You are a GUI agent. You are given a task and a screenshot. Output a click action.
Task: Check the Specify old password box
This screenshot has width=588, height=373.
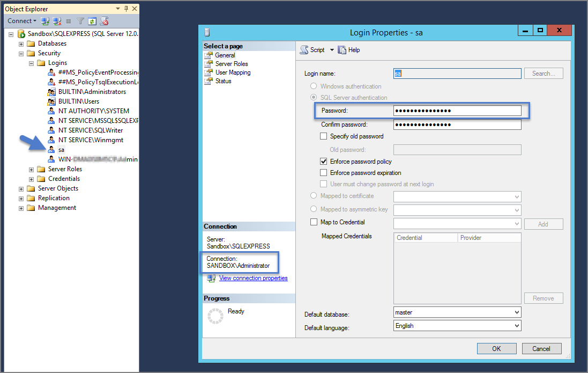324,136
